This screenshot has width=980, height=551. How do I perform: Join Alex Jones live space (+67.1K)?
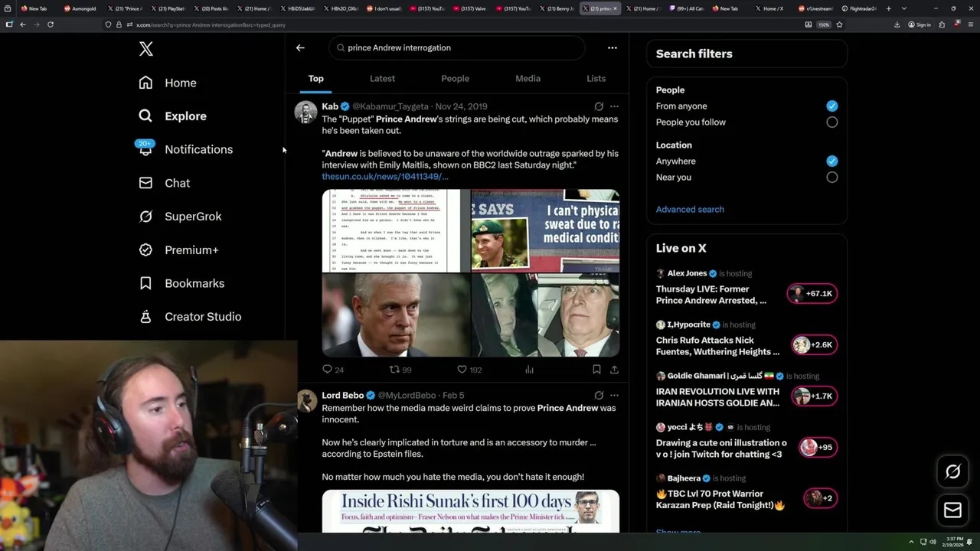click(x=812, y=294)
